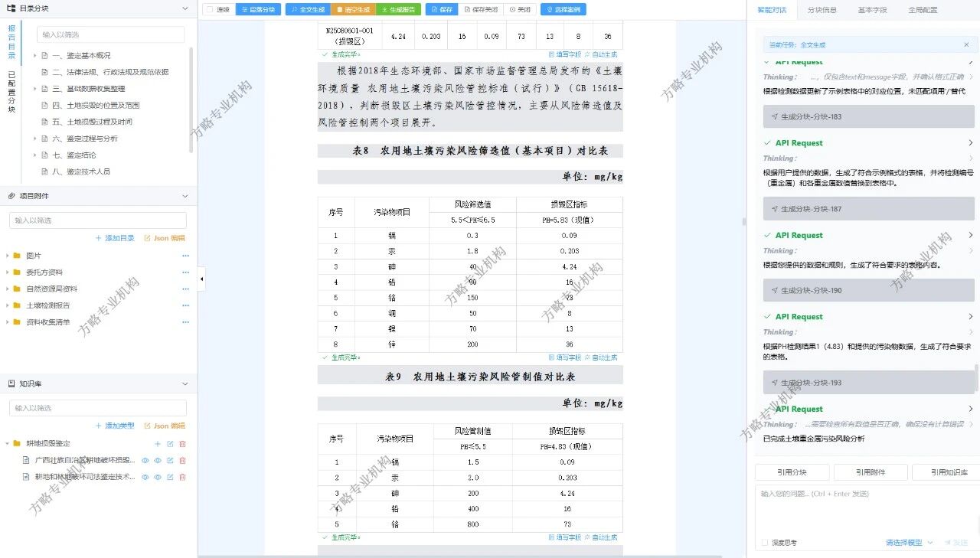980x558 pixels.
Task: Collapse the 知识库 panel chevron
Action: 185,384
